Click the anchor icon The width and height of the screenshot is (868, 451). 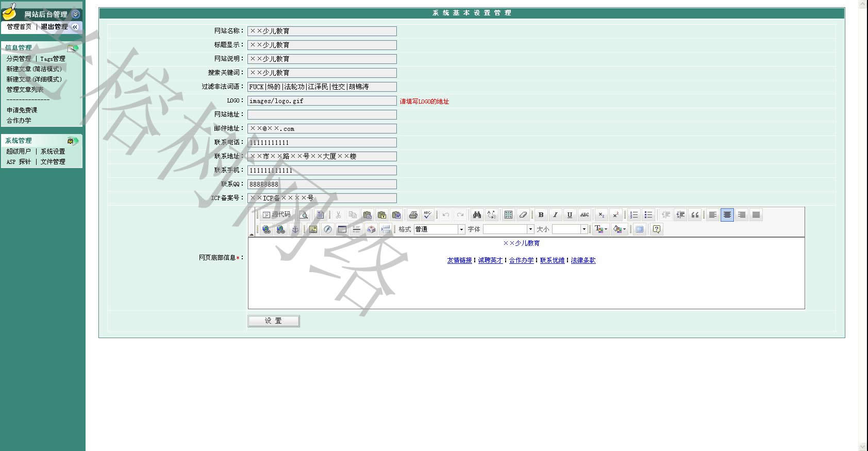[x=295, y=229]
